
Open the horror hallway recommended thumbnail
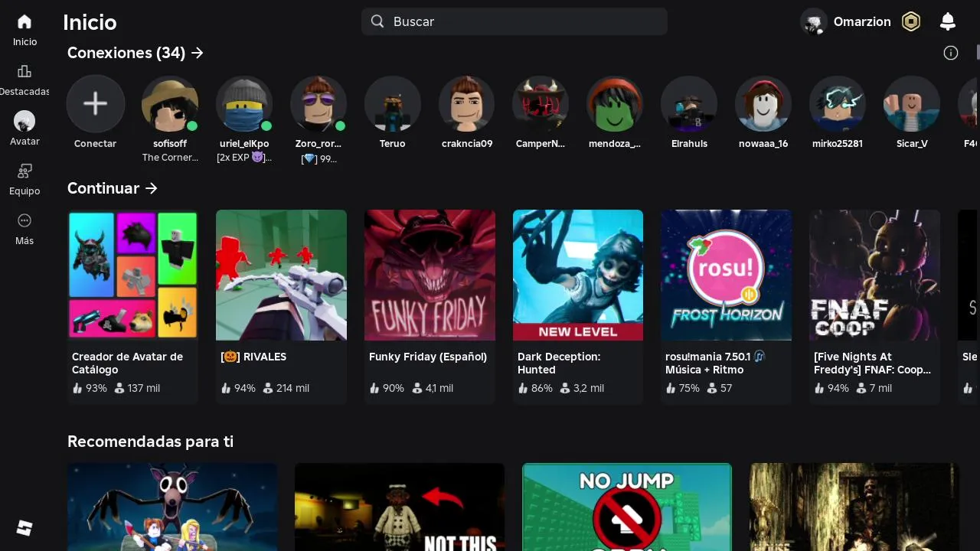(x=854, y=507)
